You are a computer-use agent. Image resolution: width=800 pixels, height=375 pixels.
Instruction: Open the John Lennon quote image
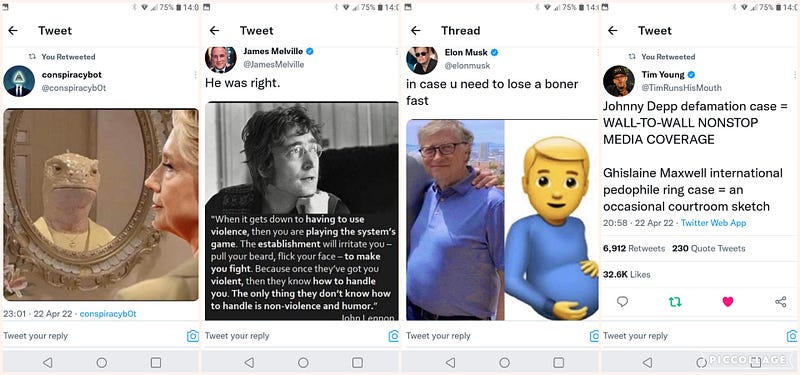click(x=302, y=211)
